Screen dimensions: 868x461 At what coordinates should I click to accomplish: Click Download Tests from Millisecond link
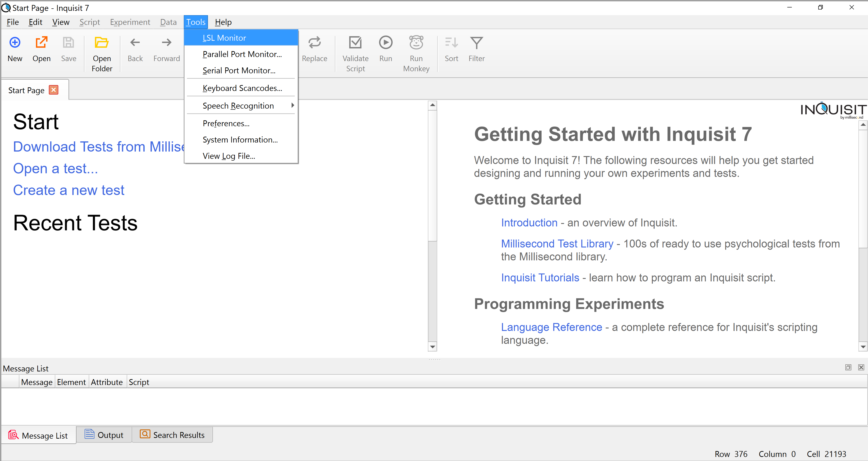point(99,147)
